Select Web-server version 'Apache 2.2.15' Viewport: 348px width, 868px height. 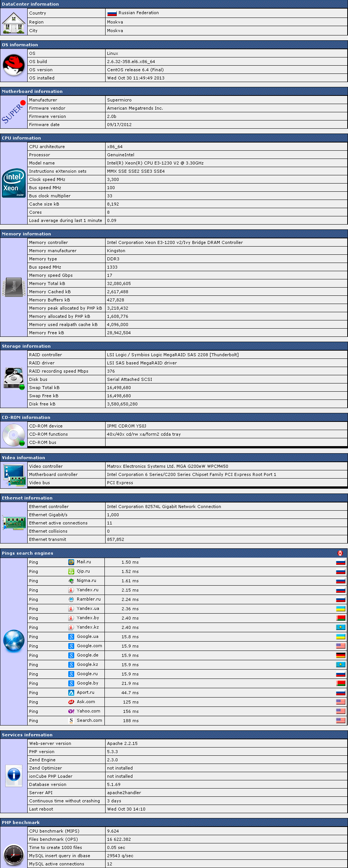(122, 743)
